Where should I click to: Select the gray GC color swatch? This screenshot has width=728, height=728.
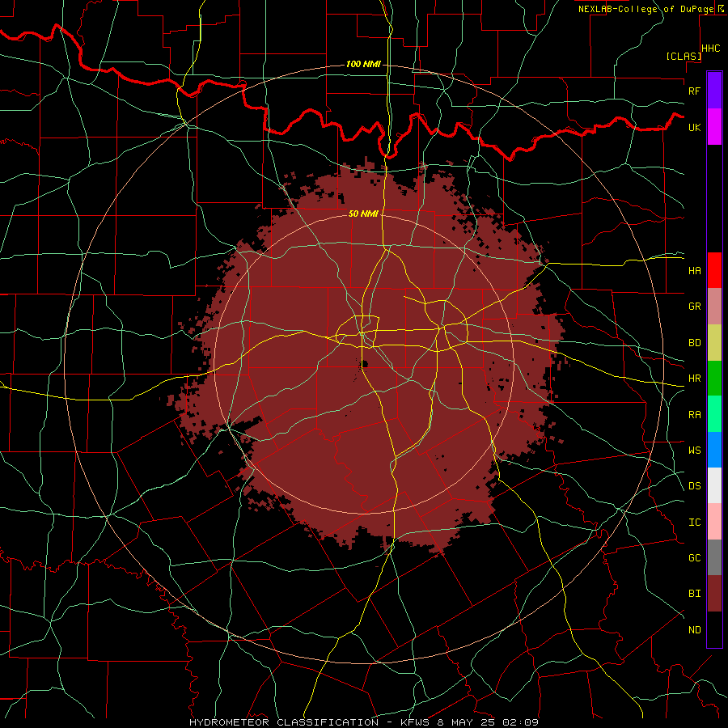[714, 557]
